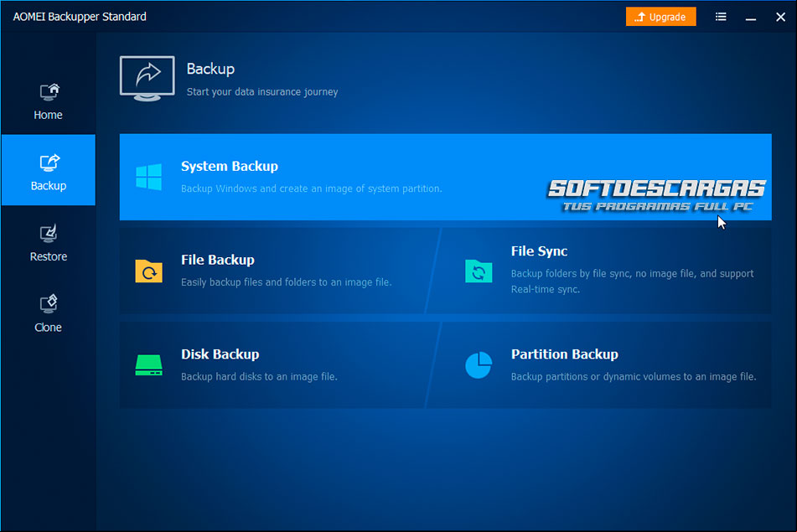The width and height of the screenshot is (797, 532).
Task: Click 'Backup folders by file sync' description
Action: [632, 281]
